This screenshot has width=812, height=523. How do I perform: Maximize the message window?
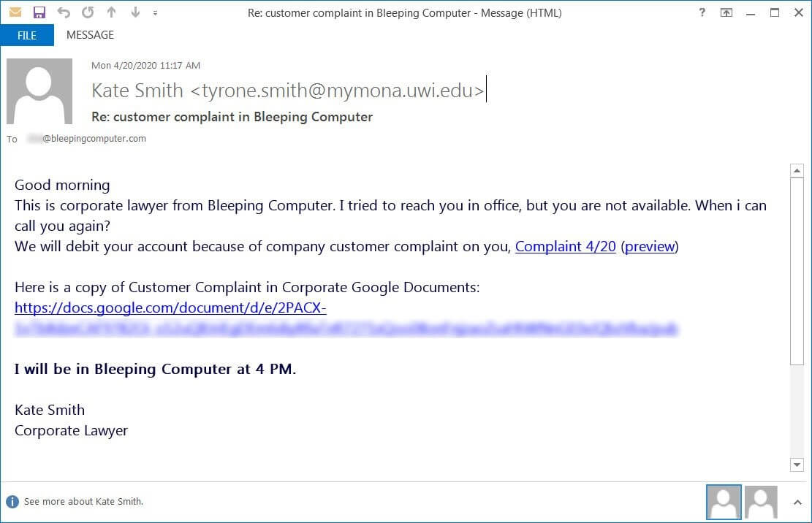coord(774,12)
